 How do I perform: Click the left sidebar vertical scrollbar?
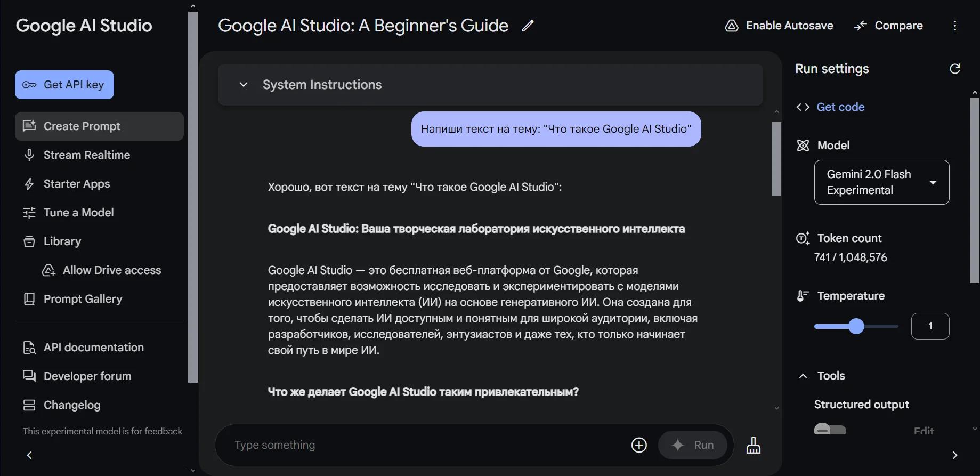click(x=193, y=197)
